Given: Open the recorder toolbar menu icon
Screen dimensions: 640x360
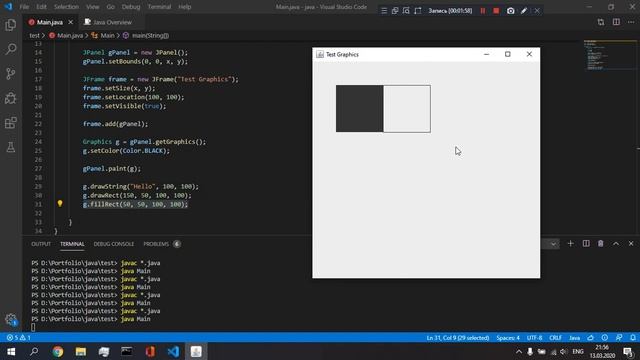Looking at the screenshot, I should click(384, 11).
